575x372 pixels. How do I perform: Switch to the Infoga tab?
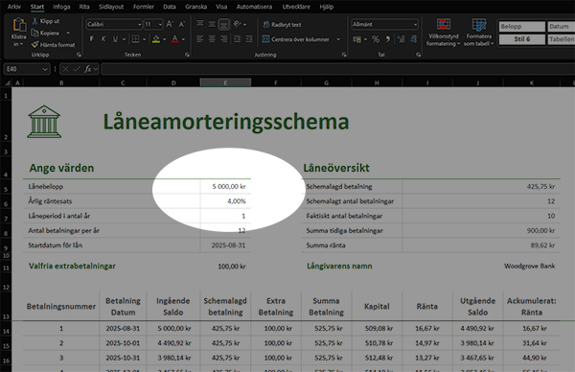pos(61,7)
